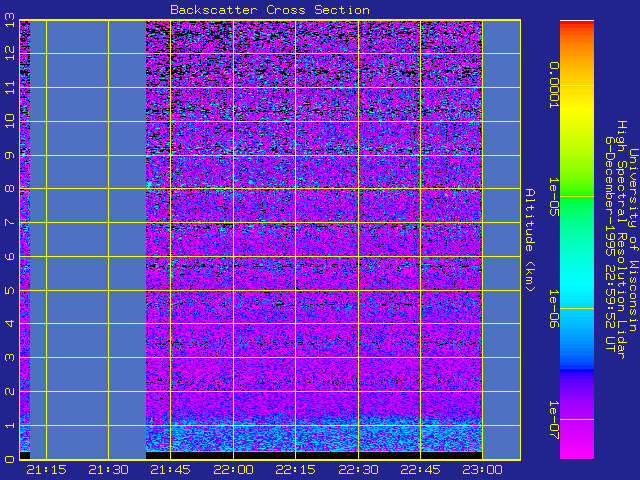Click the 1e-05 color scale label
Viewport: 640px width, 480px height.
point(553,197)
